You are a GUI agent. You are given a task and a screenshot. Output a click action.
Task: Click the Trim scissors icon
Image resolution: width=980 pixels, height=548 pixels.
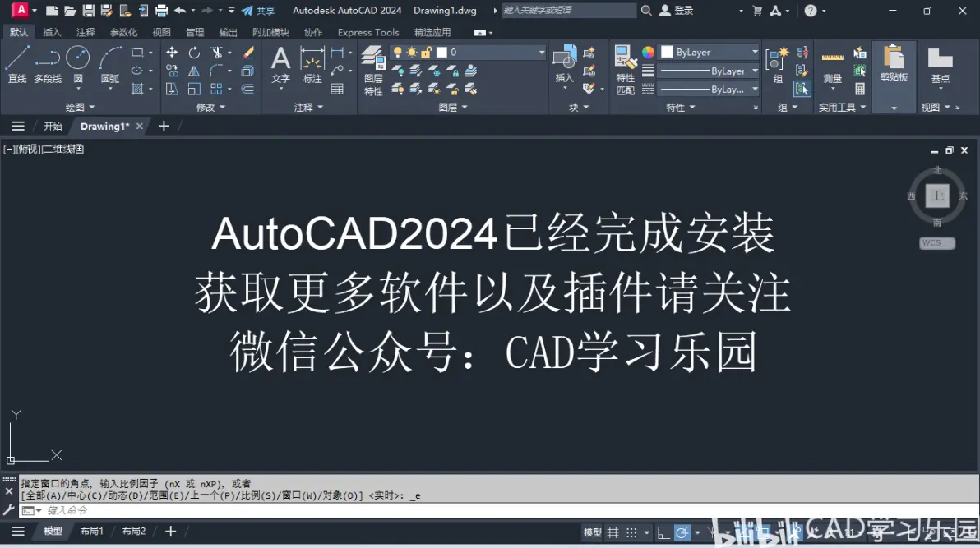pyautogui.click(x=217, y=53)
